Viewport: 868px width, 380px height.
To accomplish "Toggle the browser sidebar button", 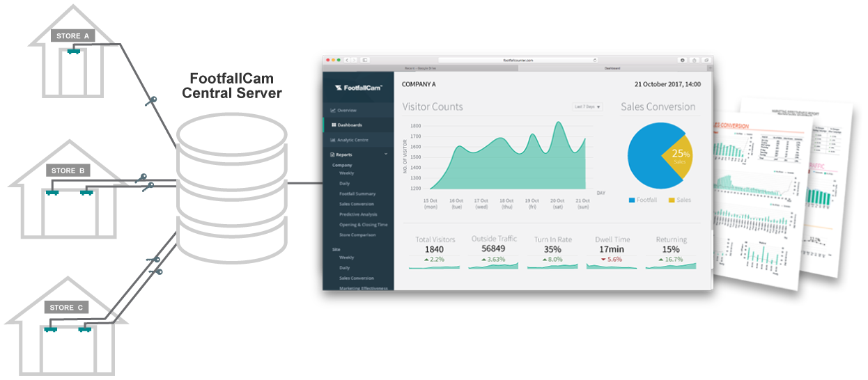I will coord(364,61).
